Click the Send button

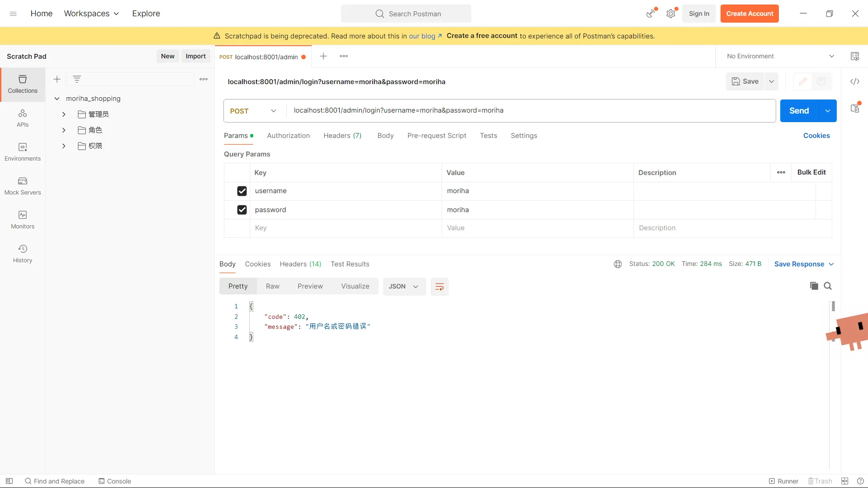(799, 111)
